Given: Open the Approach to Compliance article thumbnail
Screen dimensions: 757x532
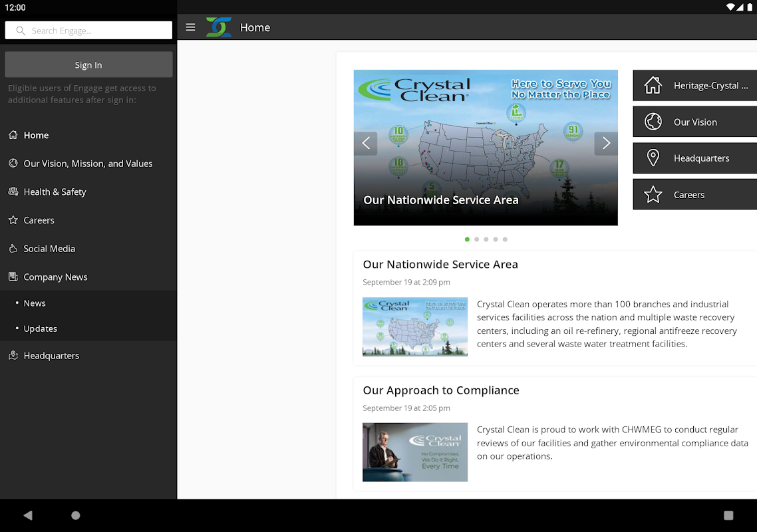Looking at the screenshot, I should [x=415, y=452].
